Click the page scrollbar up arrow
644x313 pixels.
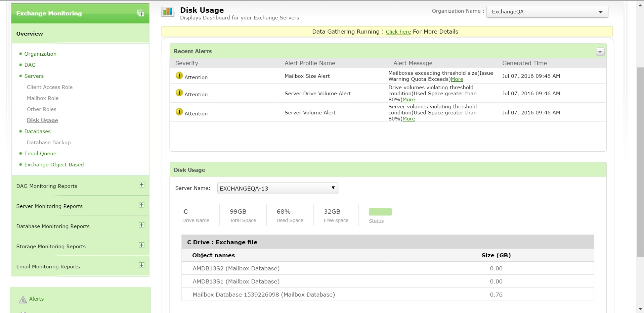[640, 5]
